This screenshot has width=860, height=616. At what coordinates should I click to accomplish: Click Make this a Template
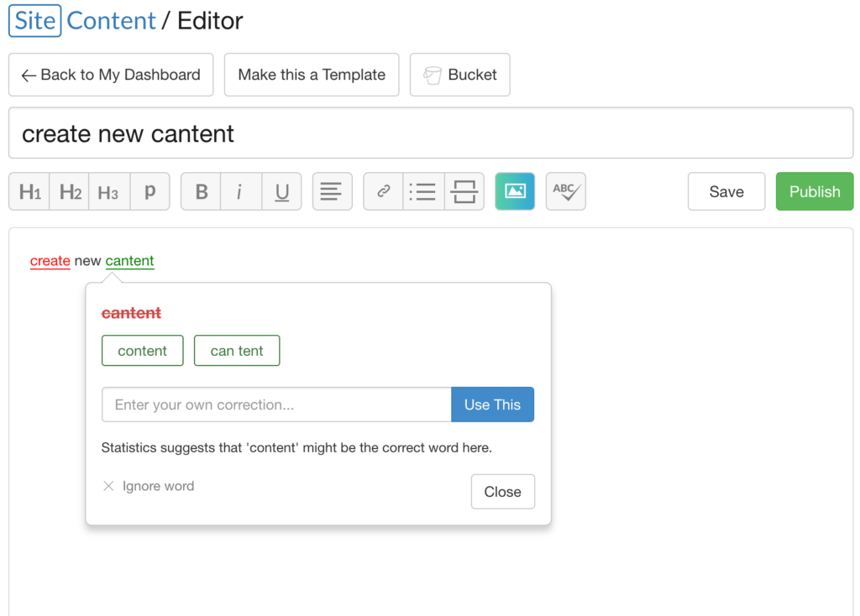click(x=312, y=75)
